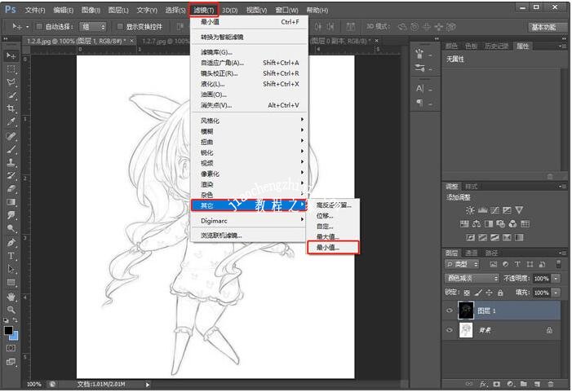
Task: Select the horizontal Type tool
Action: 11,256
